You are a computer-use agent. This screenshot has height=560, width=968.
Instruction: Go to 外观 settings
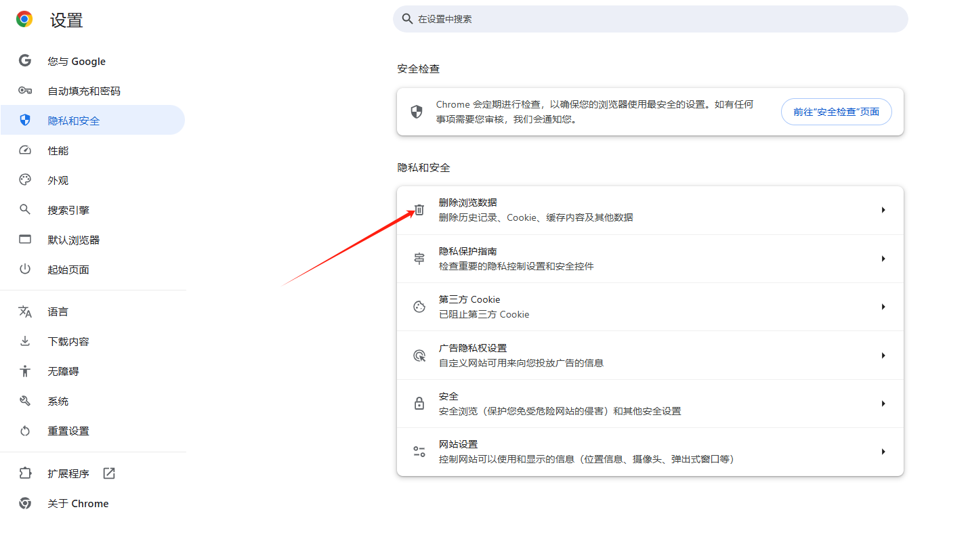click(92, 180)
